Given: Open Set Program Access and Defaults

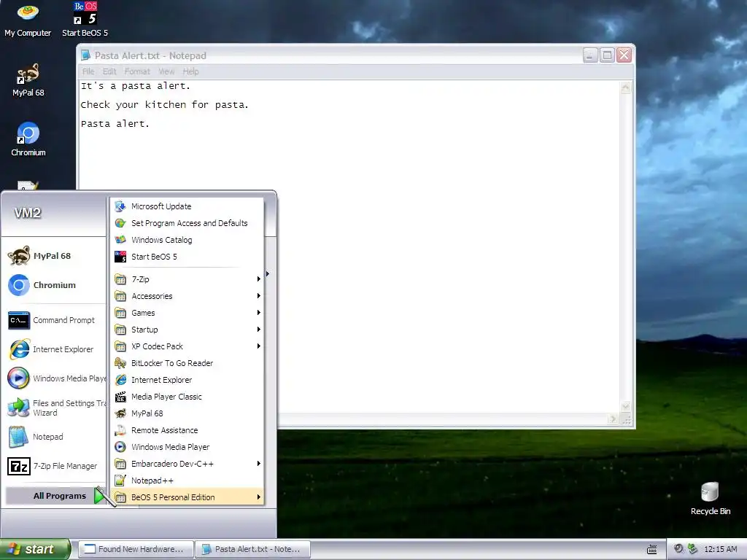Looking at the screenshot, I should point(187,223).
